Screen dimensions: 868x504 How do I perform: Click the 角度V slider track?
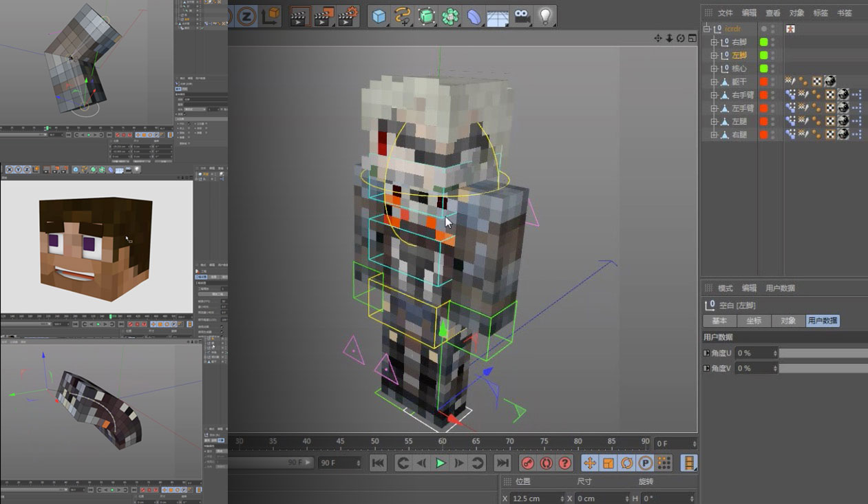(819, 368)
